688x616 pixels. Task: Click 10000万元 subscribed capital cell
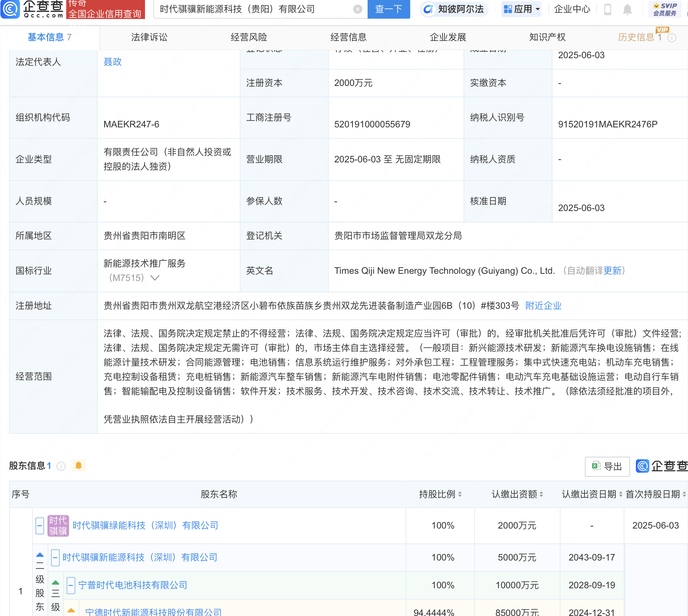click(x=517, y=585)
